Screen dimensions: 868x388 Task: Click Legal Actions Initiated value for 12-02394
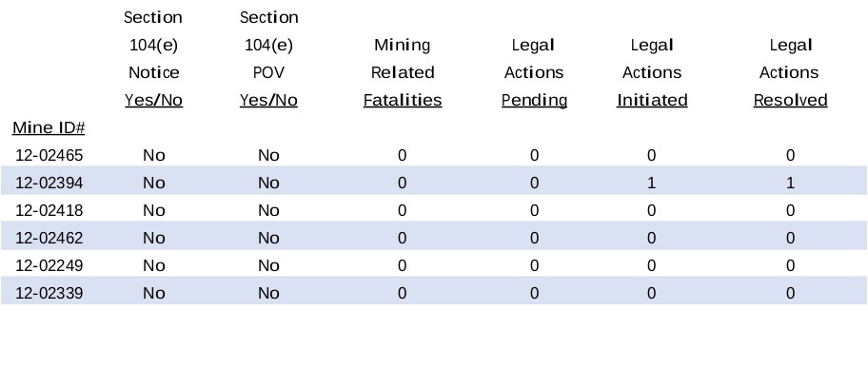pyautogui.click(x=652, y=183)
